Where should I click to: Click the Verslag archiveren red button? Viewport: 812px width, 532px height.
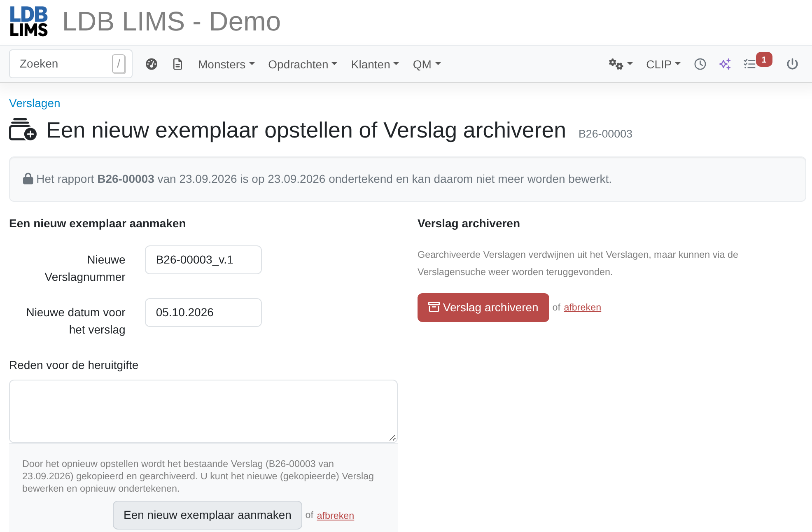pyautogui.click(x=483, y=308)
